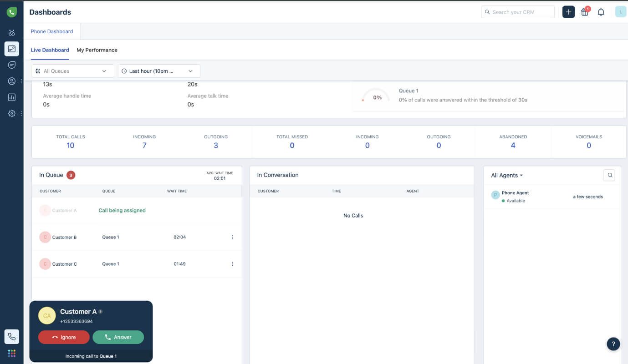Click the 02:04 wait time of Customer B
This screenshot has width=628, height=364.
[x=179, y=237]
